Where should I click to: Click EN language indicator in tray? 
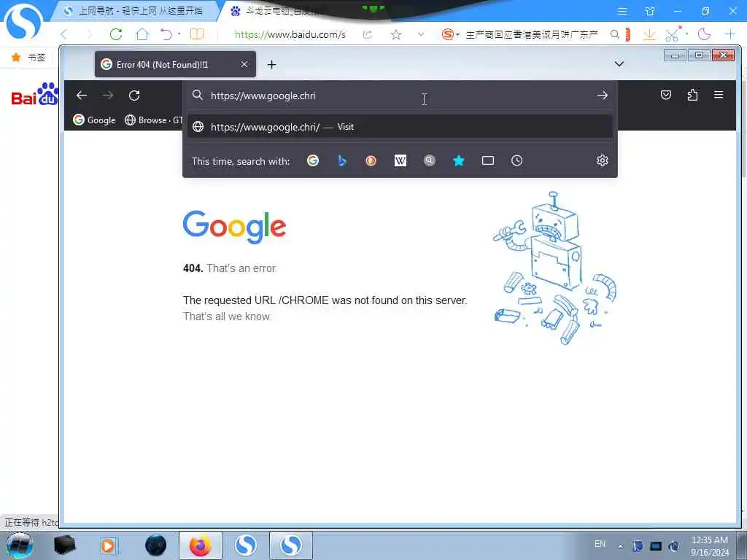[x=600, y=544]
